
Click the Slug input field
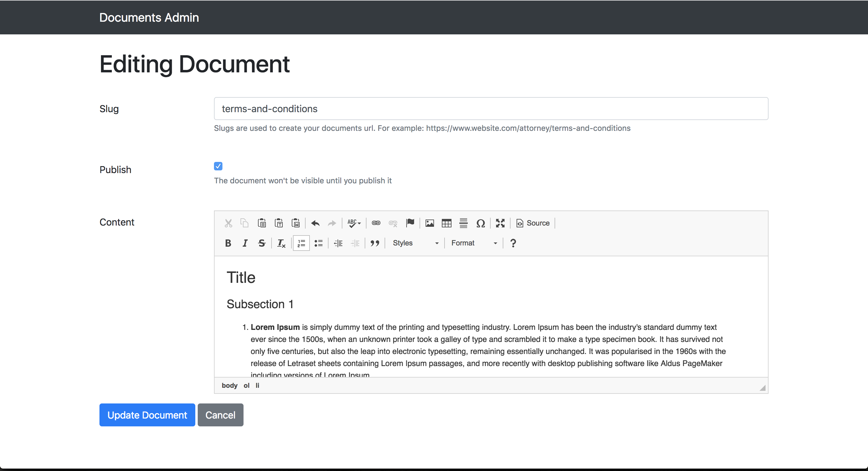[x=491, y=109]
